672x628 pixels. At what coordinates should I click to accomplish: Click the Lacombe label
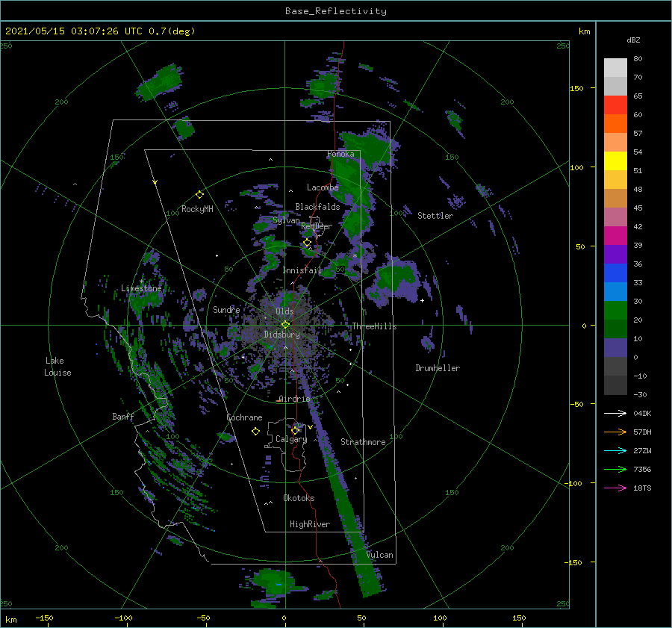point(323,187)
